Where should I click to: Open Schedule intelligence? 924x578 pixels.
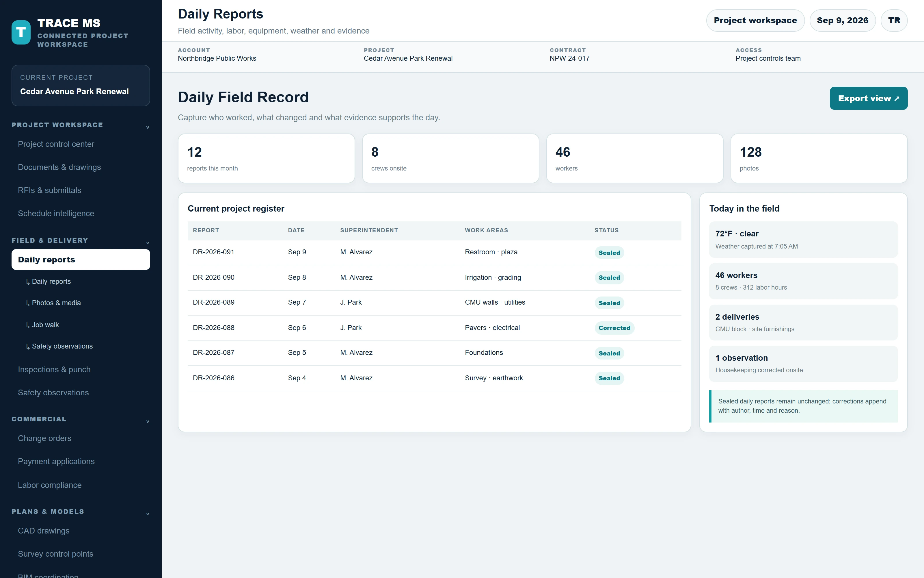pos(81,213)
